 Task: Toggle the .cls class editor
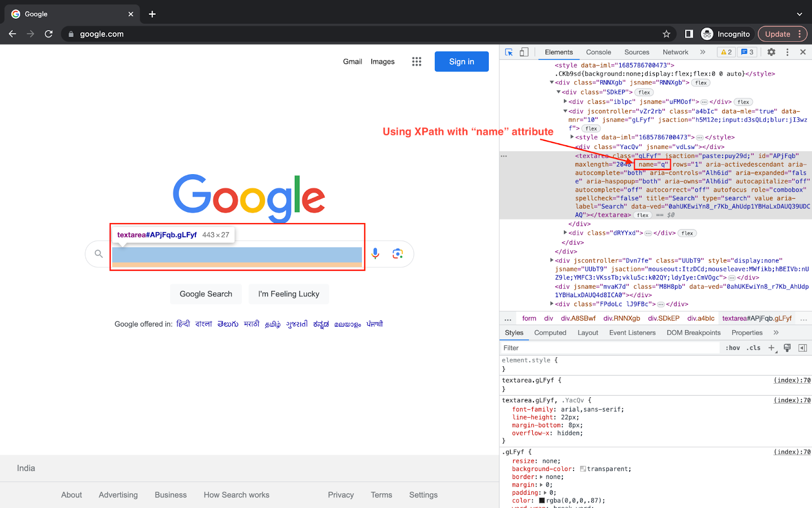coord(754,348)
